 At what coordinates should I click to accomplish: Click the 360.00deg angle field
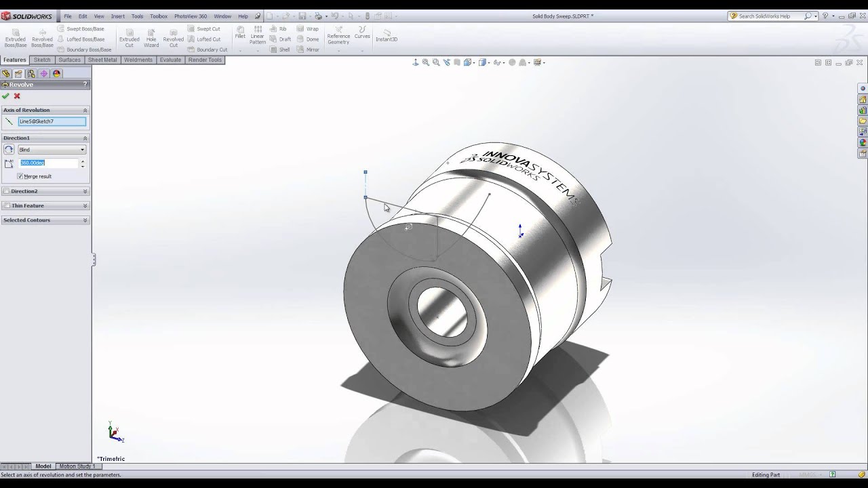point(48,163)
